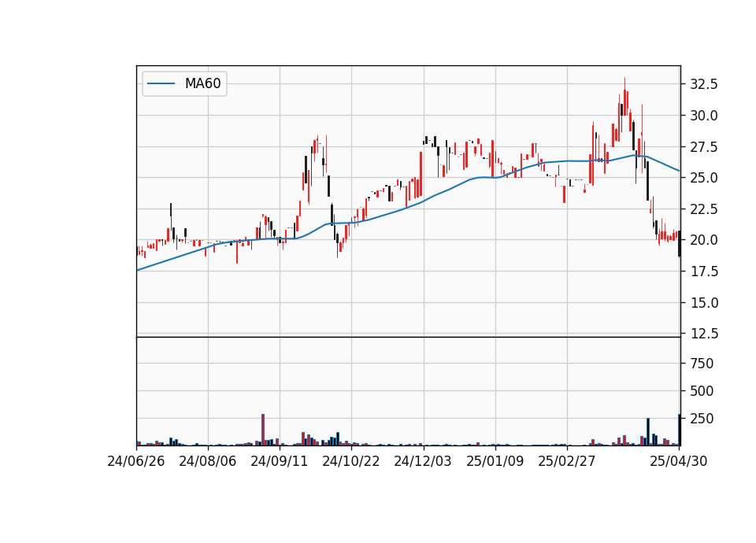
Task: Click the last volume bar at 25/04/30
Action: tap(680, 430)
